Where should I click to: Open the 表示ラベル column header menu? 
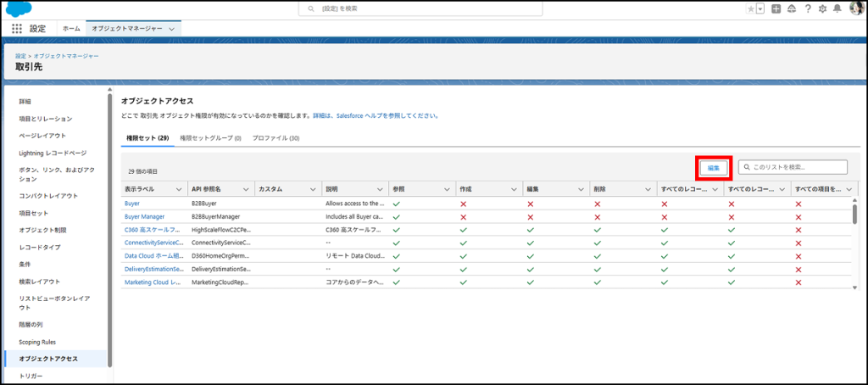(179, 189)
